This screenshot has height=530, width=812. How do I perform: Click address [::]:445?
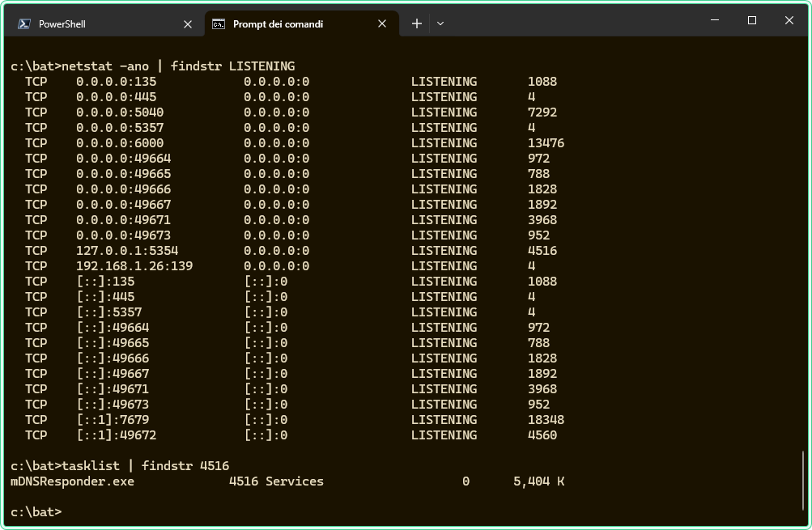tap(105, 297)
